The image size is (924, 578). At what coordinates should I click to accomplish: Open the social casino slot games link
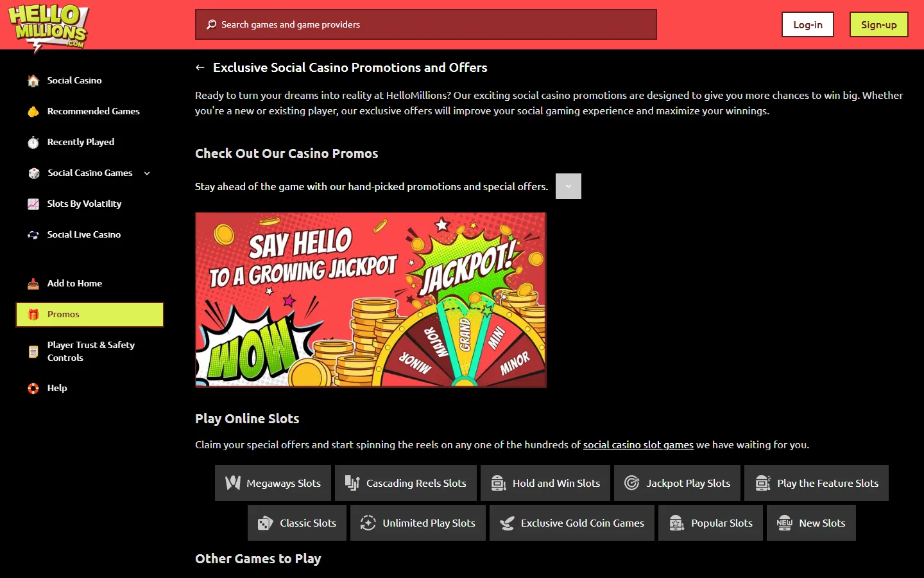click(x=638, y=444)
